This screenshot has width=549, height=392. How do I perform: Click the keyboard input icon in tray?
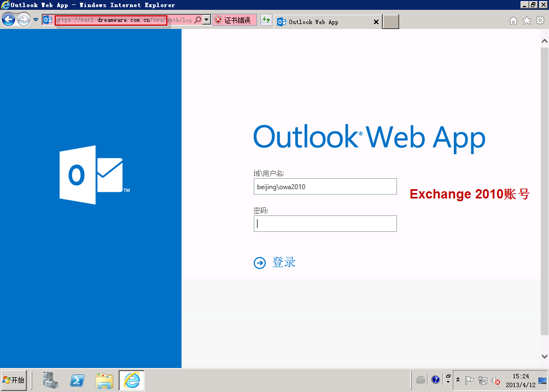point(420,380)
